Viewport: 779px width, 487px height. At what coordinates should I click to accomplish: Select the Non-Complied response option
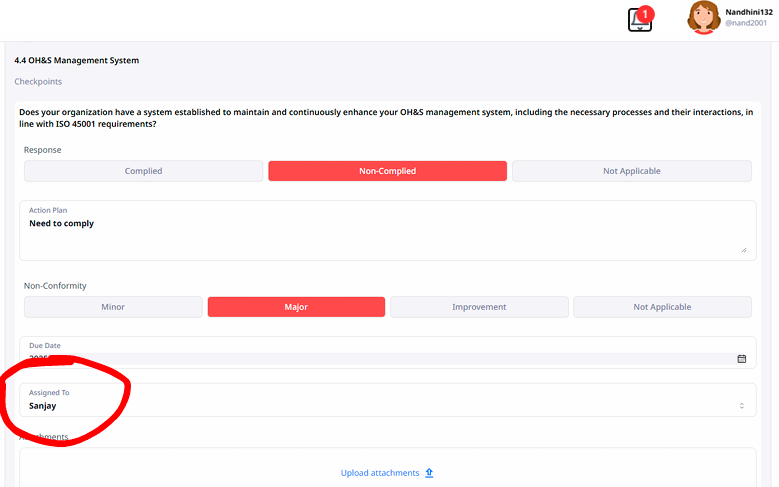387,171
